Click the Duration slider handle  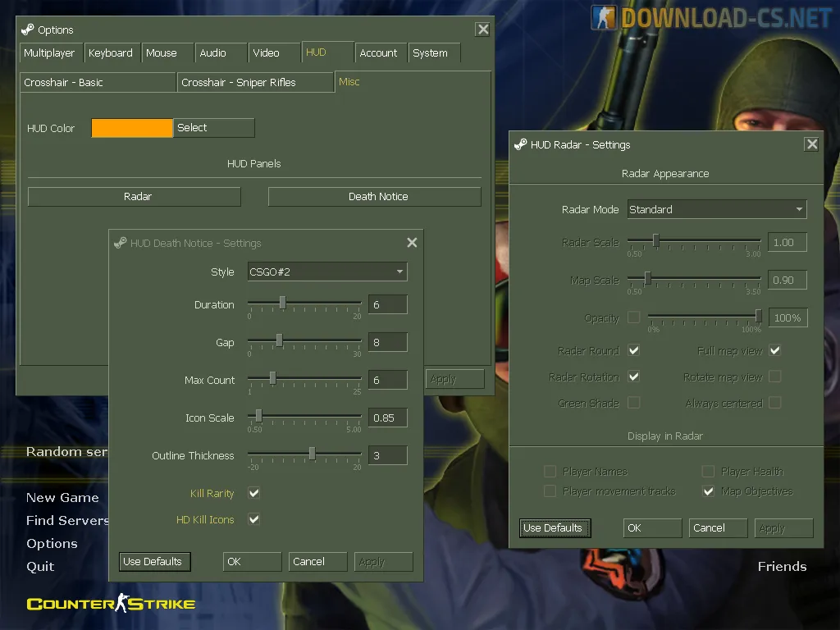[x=282, y=303]
